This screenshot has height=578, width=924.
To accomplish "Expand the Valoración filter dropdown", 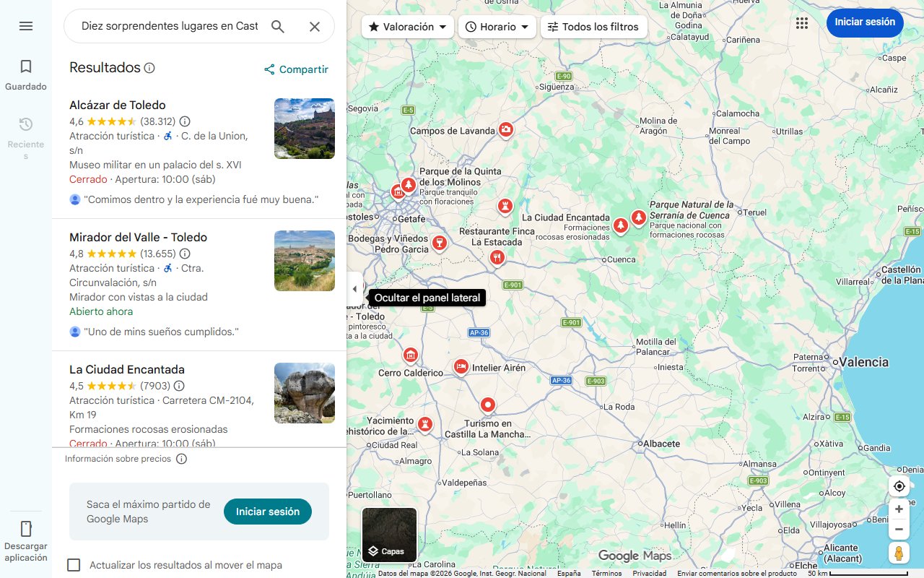I will [x=408, y=27].
